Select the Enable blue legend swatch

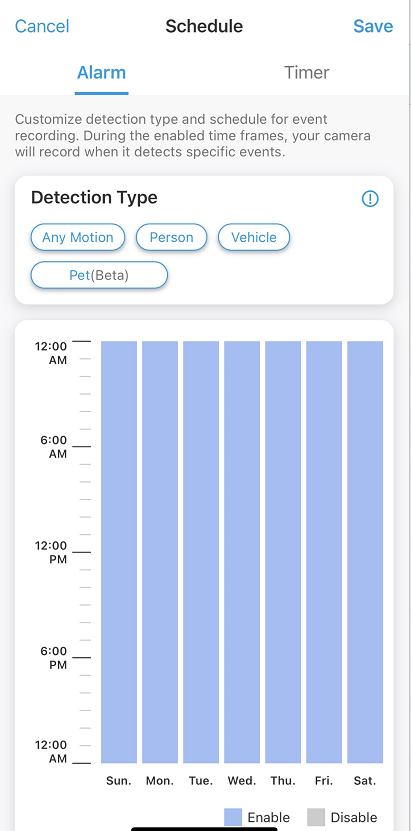(233, 817)
